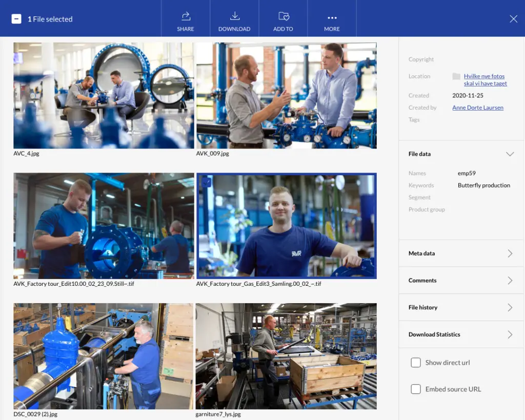Close the selection bar with X icon
The width and height of the screenshot is (525, 420).
coord(513,19)
